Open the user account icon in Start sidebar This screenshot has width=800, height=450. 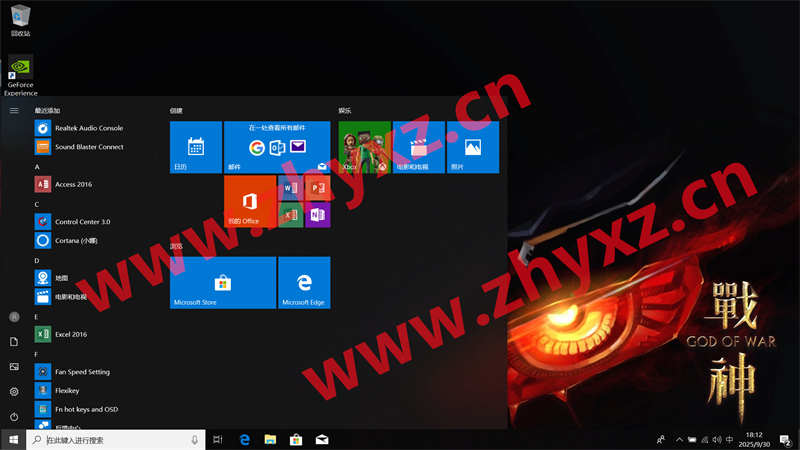tap(14, 317)
